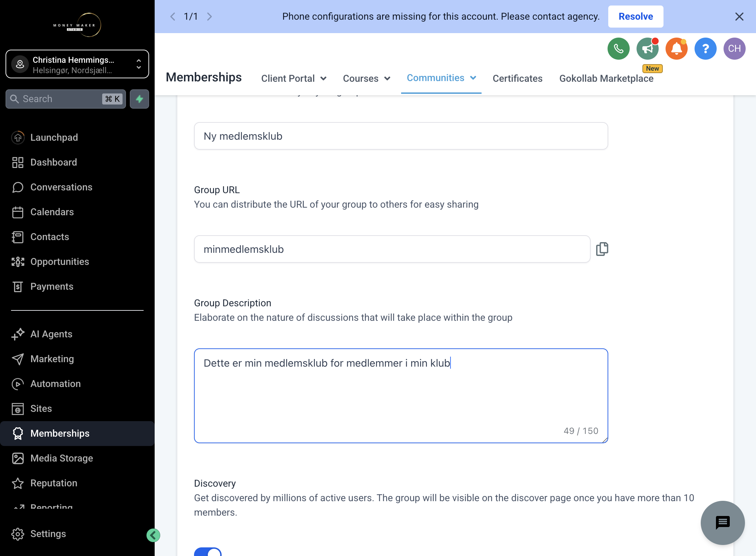Click the Group Description text area
Image resolution: width=756 pixels, height=556 pixels.
coord(401,396)
